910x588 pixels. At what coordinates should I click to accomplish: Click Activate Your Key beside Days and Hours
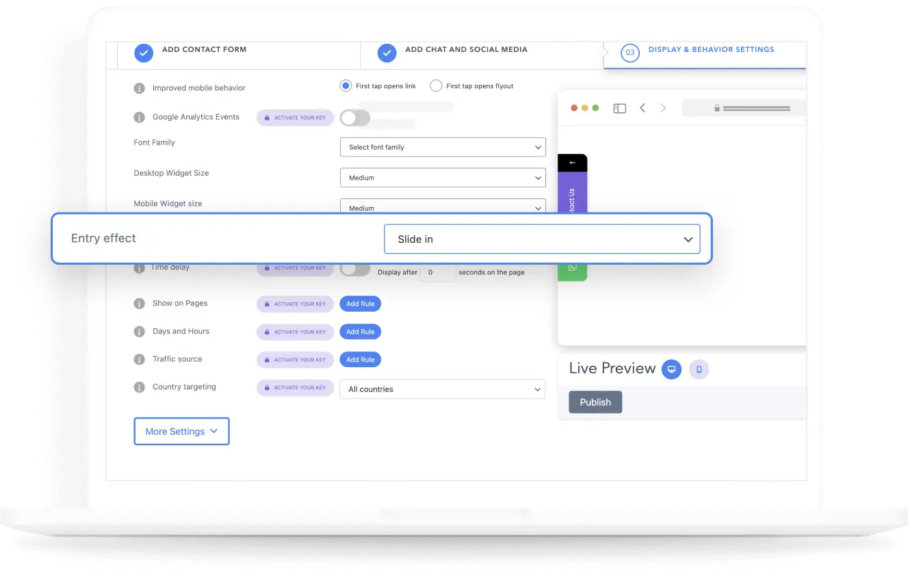[x=295, y=332]
